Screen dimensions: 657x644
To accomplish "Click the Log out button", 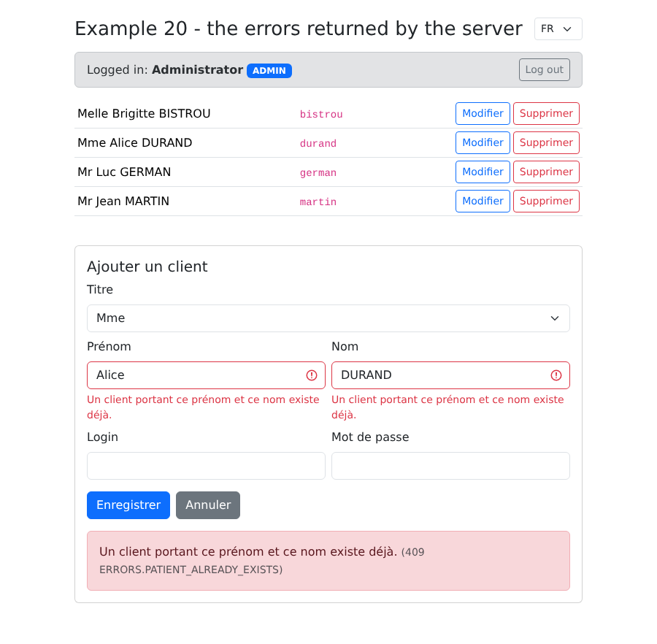I will pyautogui.click(x=545, y=69).
